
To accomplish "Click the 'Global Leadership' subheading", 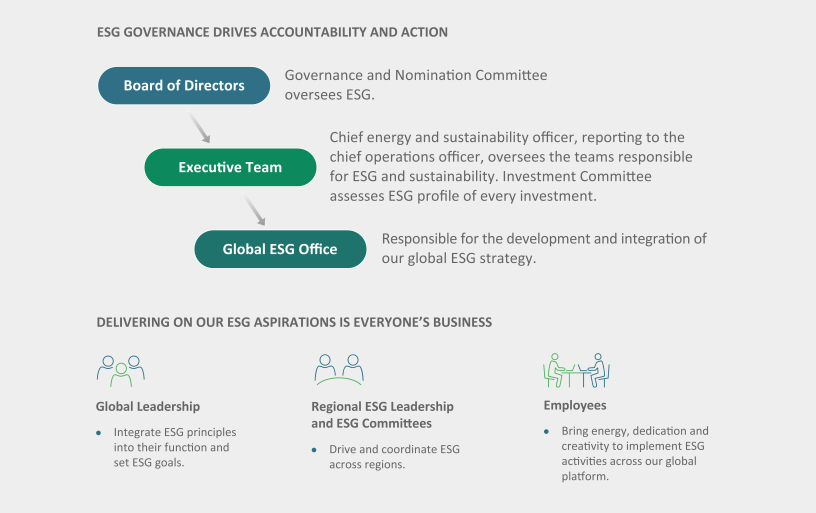I will 148,406.
